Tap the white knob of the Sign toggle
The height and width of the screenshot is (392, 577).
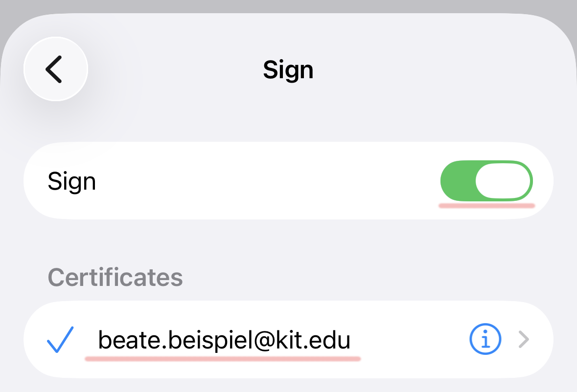(x=503, y=181)
